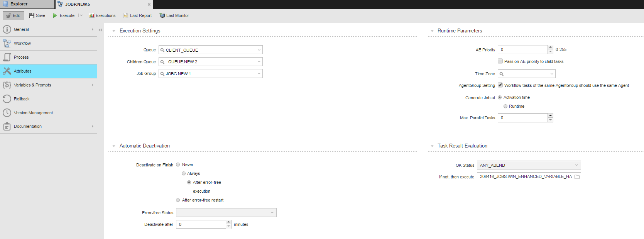644x239 pixels.
Task: Click the JOBP.NEW.5 workflow tab icon
Action: (x=60, y=4)
